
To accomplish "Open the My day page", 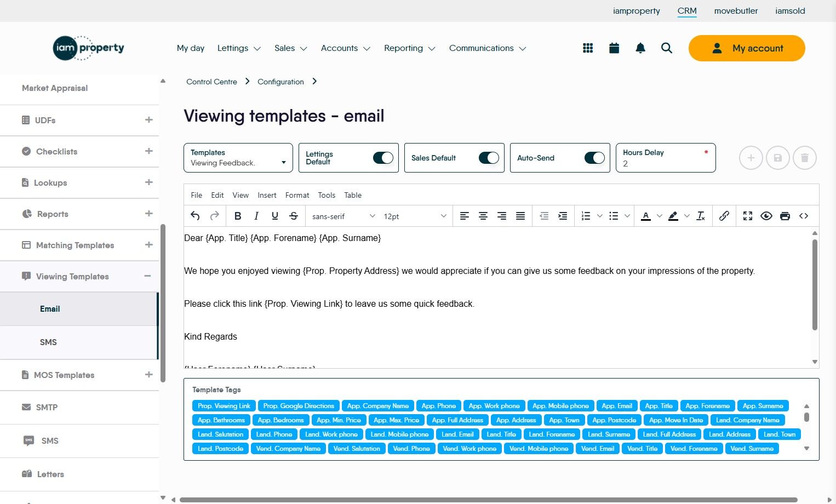I will coord(191,48).
